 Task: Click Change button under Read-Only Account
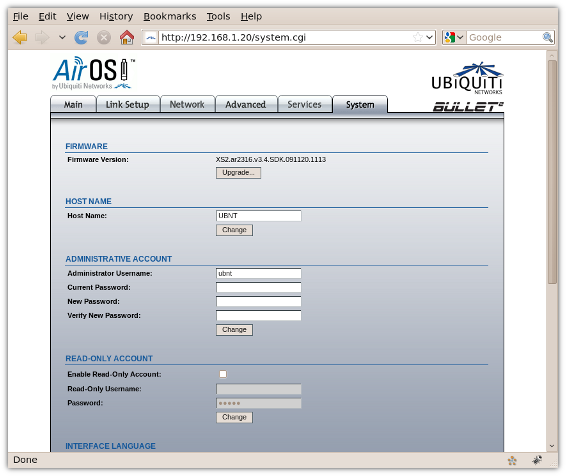(x=234, y=417)
